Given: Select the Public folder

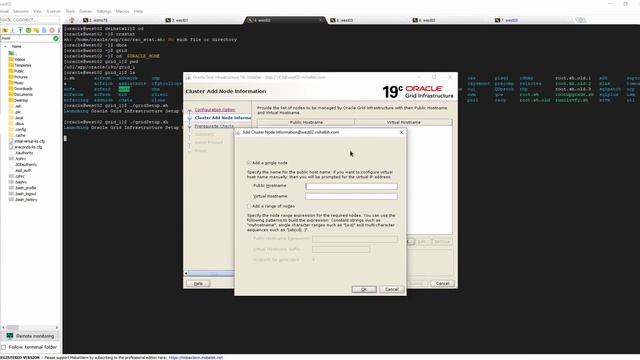Looking at the screenshot, I should point(16,71).
